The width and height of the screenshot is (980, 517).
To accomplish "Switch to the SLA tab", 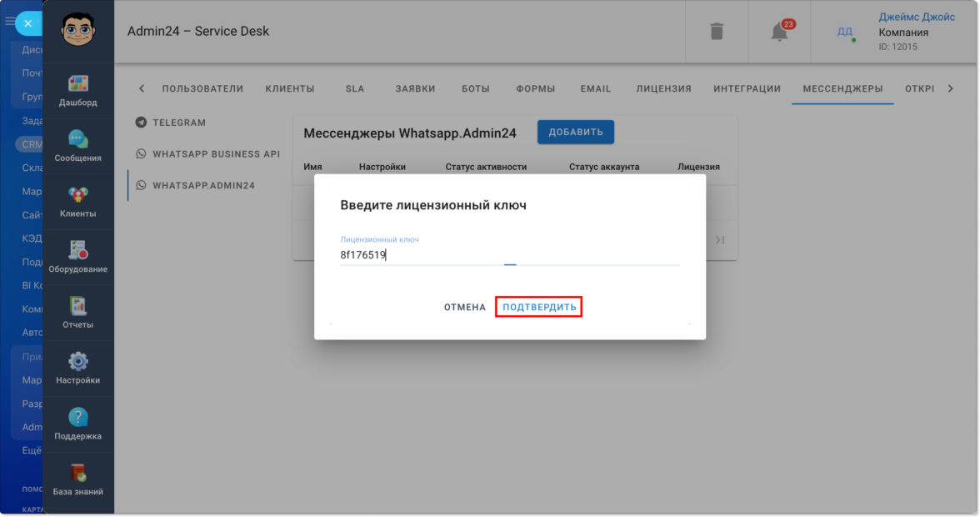I will [355, 88].
